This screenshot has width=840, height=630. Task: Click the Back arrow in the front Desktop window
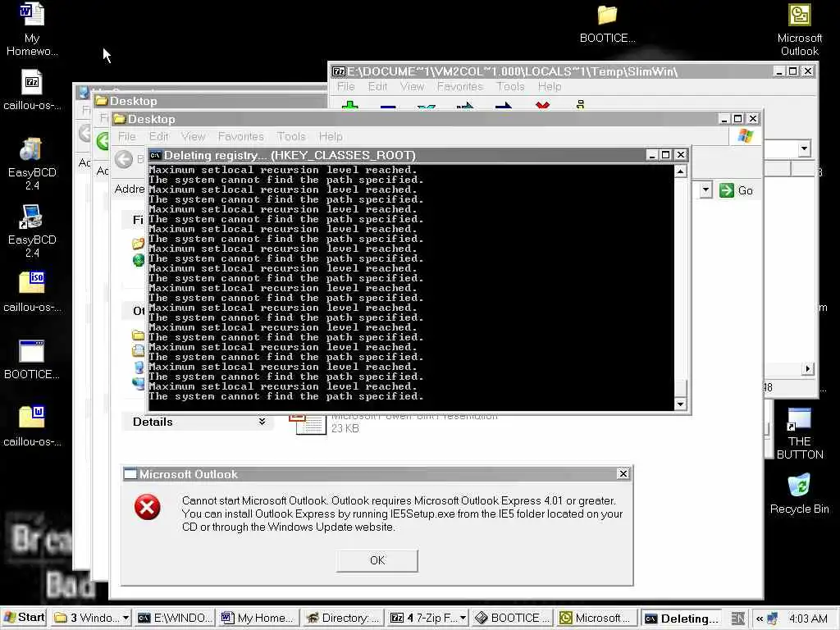click(124, 159)
